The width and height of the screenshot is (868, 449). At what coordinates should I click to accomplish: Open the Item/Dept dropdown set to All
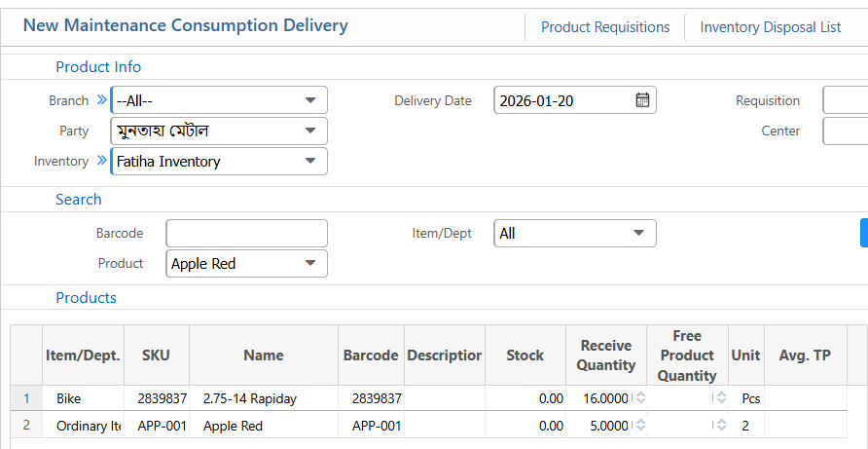[638, 234]
